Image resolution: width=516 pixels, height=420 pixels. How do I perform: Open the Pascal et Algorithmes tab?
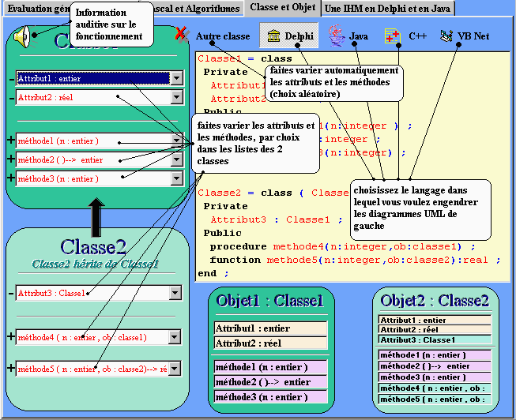click(194, 8)
